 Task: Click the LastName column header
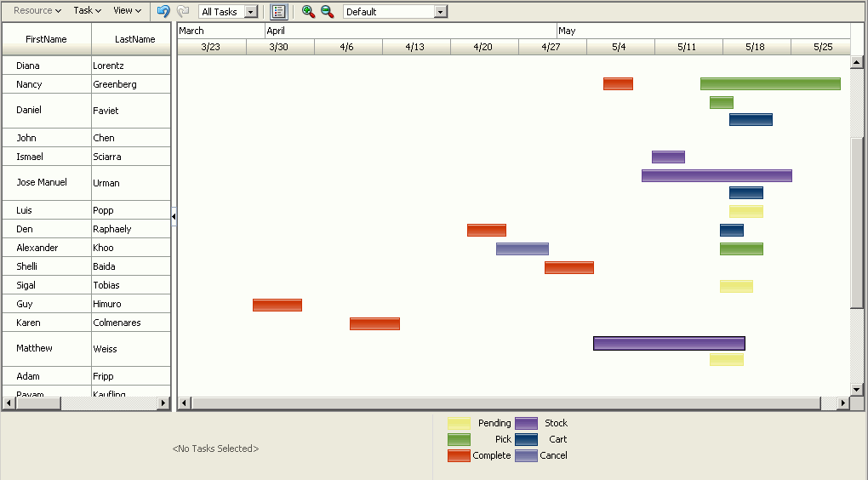pyautogui.click(x=131, y=39)
